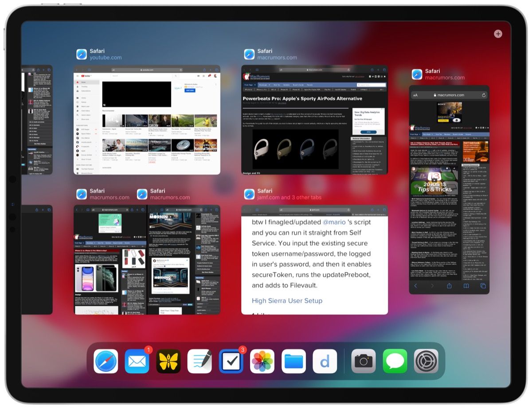Screen dimensions: 532x409
Task: Open the Mail app in the dock
Action: (137, 361)
